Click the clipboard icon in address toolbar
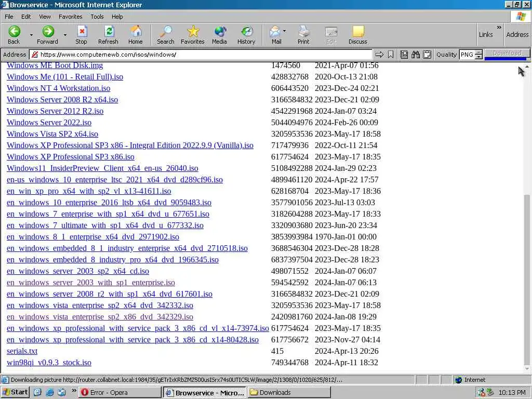The image size is (532, 399). click(427, 54)
